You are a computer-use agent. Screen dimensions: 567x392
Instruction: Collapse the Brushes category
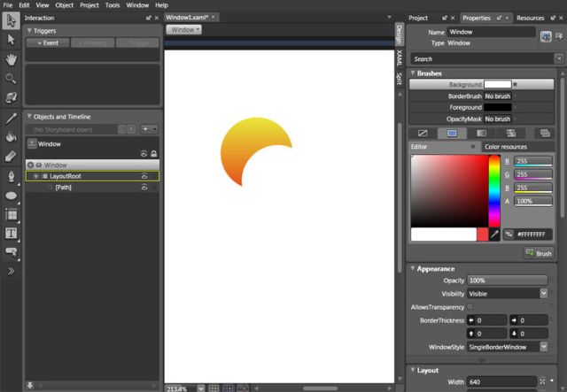pyautogui.click(x=412, y=73)
